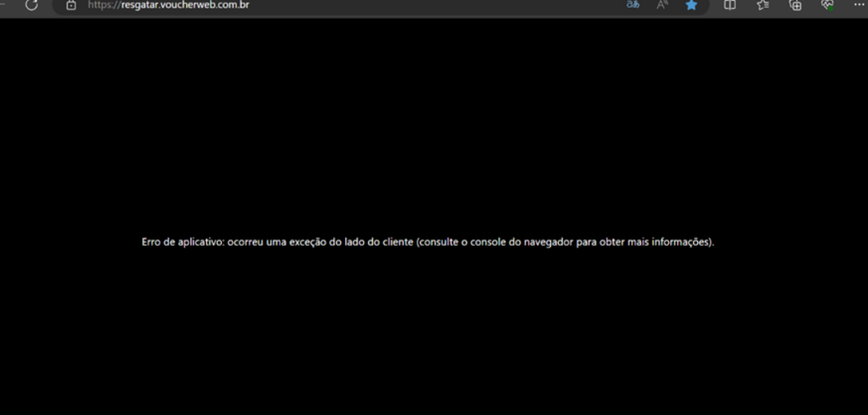
Task: Open the browser essentials heart icon
Action: tap(827, 5)
